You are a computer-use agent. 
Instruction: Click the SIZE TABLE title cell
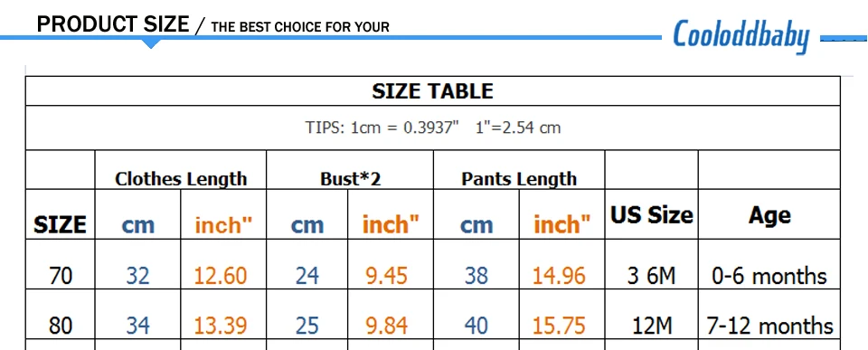pos(432,90)
